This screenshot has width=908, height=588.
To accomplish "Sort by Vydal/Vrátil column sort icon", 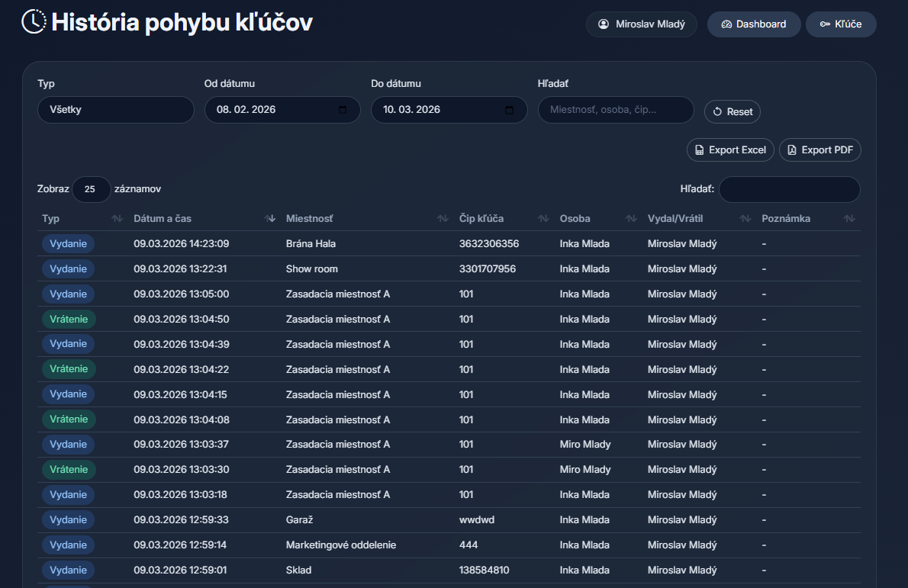I will pos(745,219).
